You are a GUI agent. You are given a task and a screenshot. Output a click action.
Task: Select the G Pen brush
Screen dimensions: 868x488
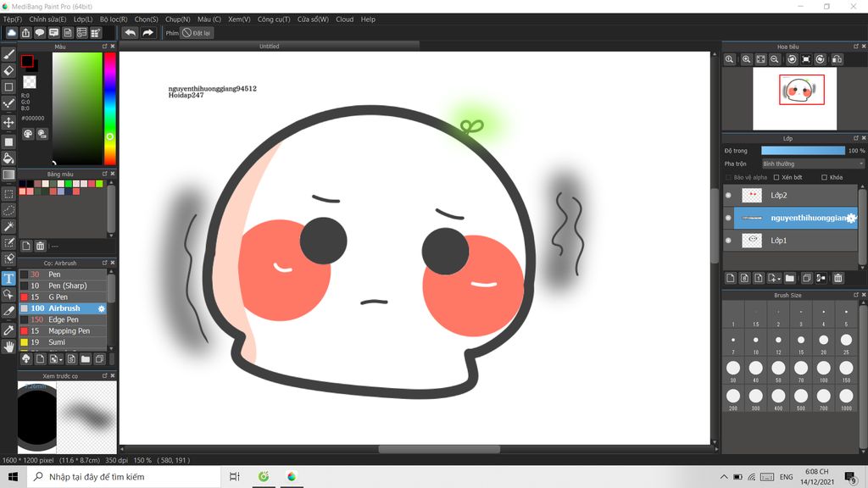click(63, 297)
